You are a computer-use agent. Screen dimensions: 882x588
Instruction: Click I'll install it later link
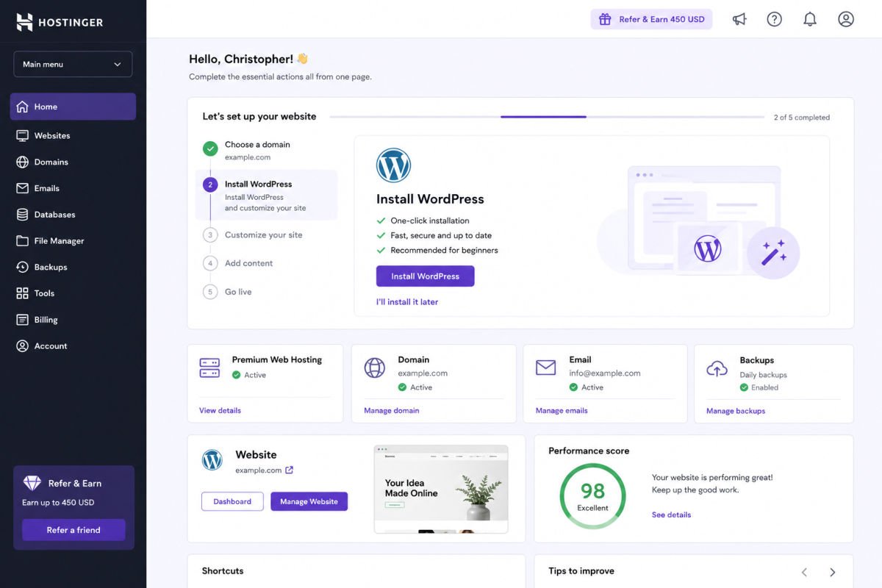[x=407, y=302]
